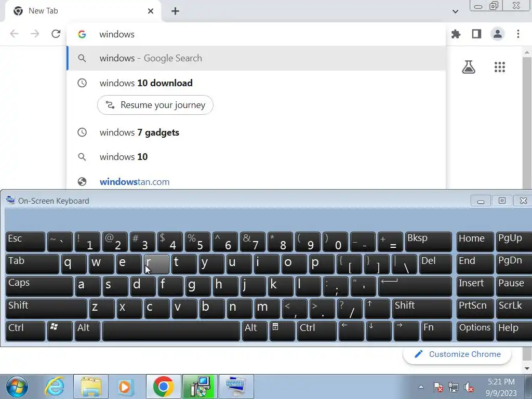Switch to Chrome in the taskbar
The width and height of the screenshot is (532, 399).
pos(164,387)
